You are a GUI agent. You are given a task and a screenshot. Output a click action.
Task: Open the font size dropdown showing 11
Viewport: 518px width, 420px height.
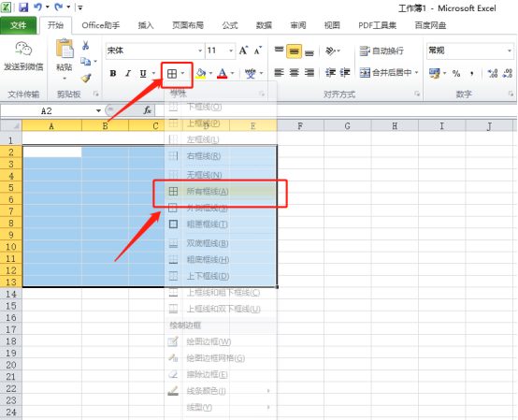tap(231, 51)
